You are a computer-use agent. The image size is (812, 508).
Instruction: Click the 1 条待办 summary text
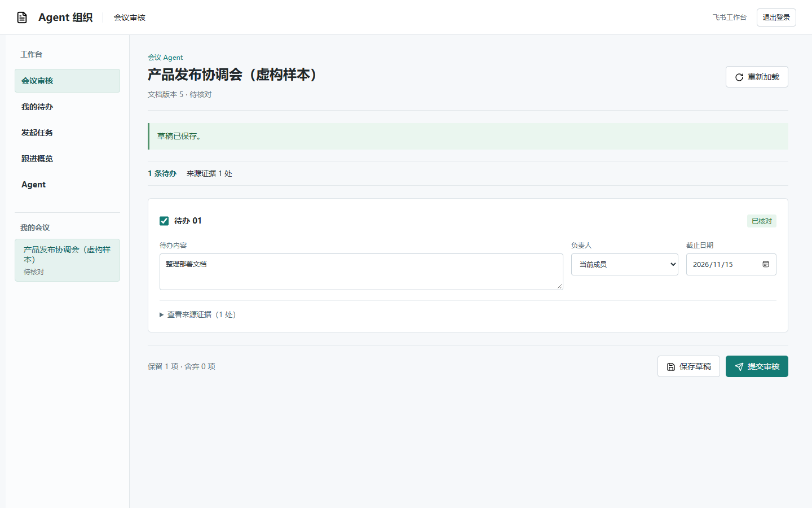tap(162, 173)
